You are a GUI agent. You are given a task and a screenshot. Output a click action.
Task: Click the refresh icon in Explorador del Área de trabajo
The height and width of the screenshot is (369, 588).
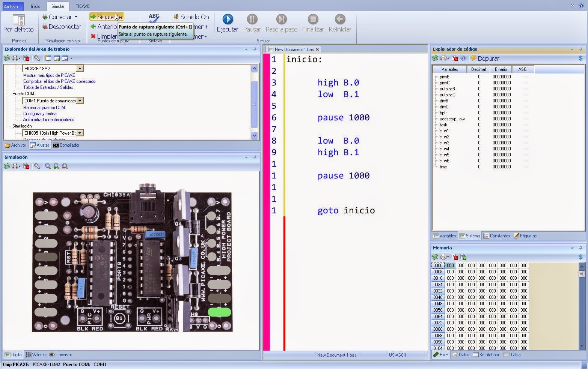[6, 58]
